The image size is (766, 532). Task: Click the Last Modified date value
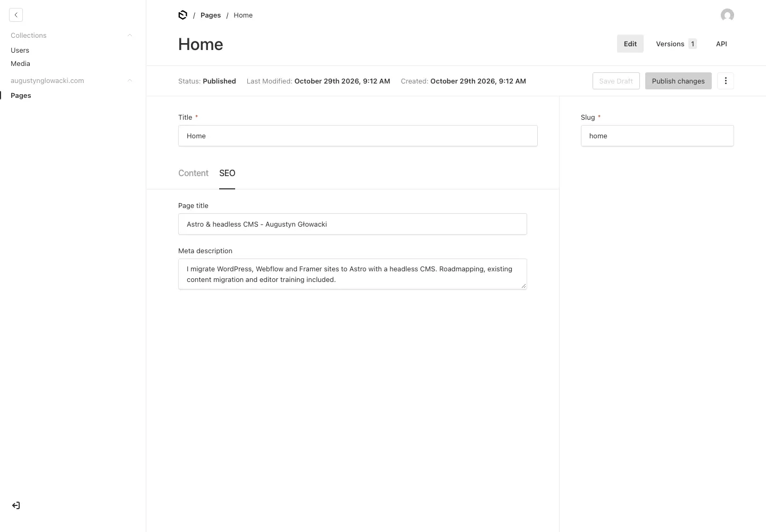[x=342, y=81]
